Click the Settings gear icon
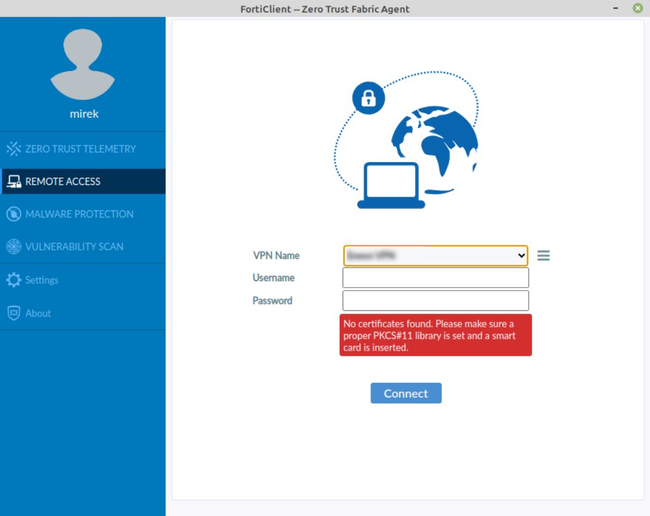 coord(14,280)
